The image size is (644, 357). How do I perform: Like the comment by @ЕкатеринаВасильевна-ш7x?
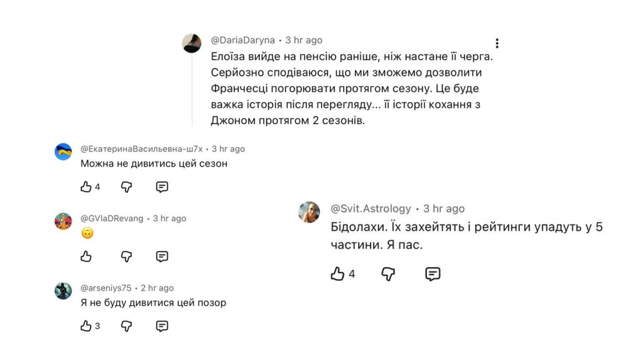(85, 187)
